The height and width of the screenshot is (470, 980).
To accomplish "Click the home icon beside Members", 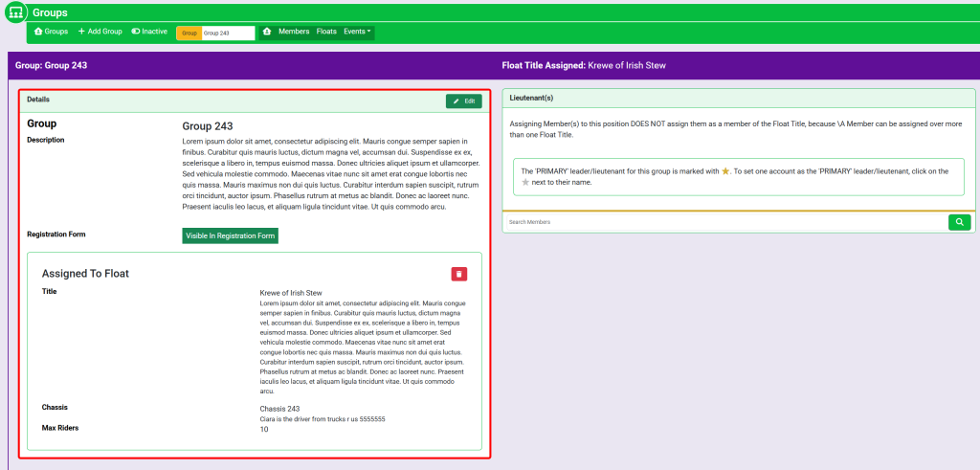I will coord(267,32).
